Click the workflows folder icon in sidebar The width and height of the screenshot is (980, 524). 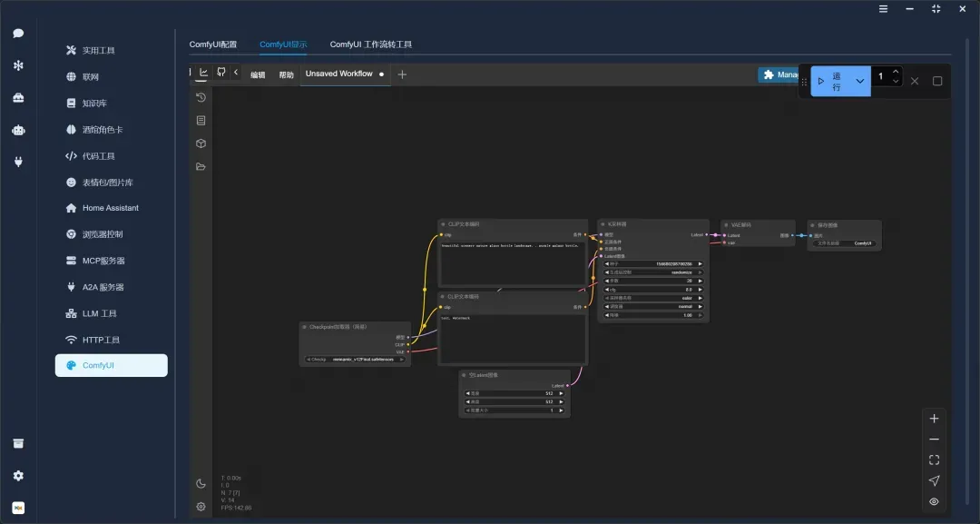point(201,167)
